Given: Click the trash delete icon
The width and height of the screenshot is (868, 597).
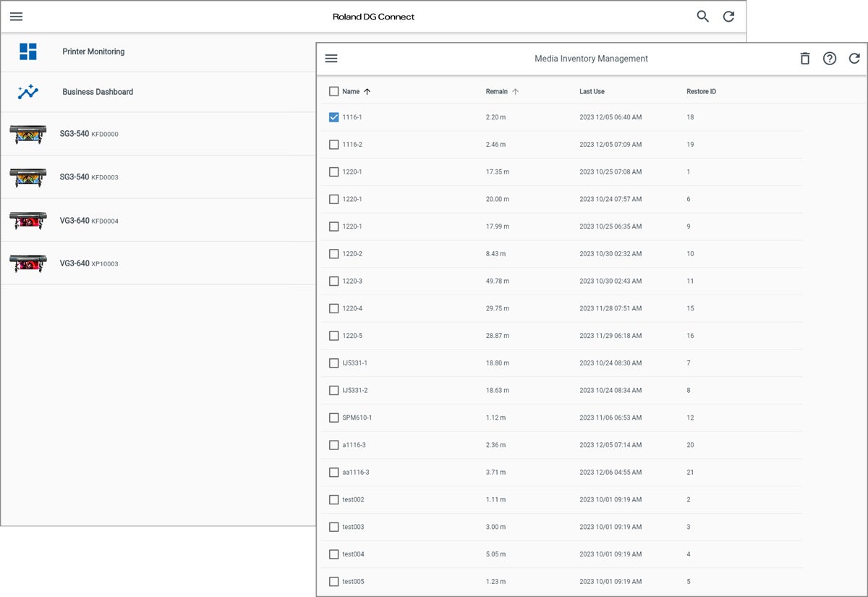Looking at the screenshot, I should (x=804, y=59).
